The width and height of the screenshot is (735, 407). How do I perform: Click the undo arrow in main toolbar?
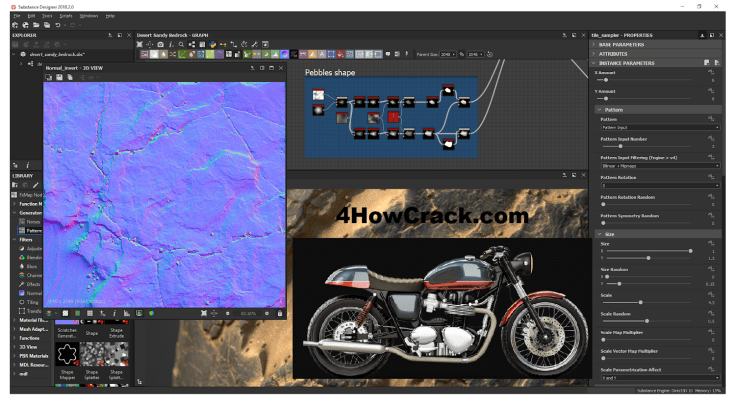point(57,25)
